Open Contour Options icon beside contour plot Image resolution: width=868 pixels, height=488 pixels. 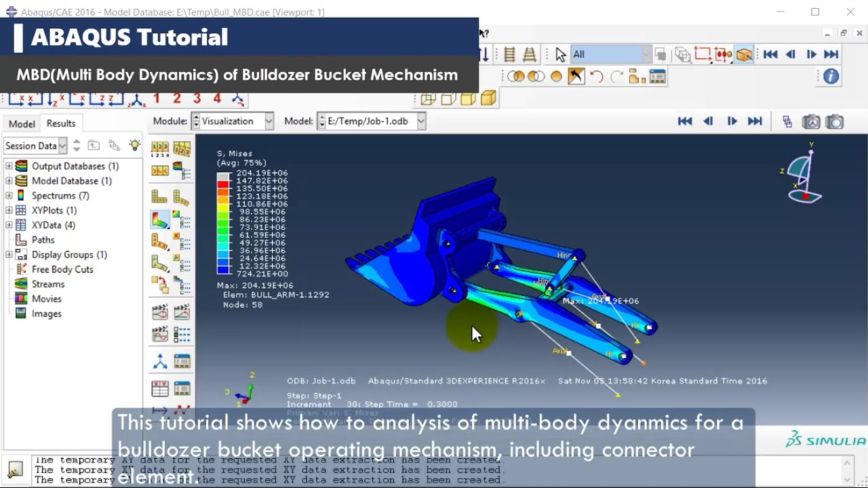click(x=181, y=220)
